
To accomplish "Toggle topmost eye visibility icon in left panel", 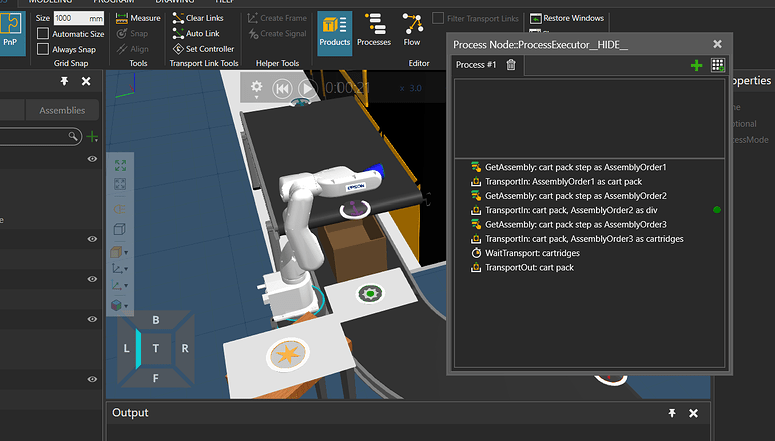I will 92,159.
